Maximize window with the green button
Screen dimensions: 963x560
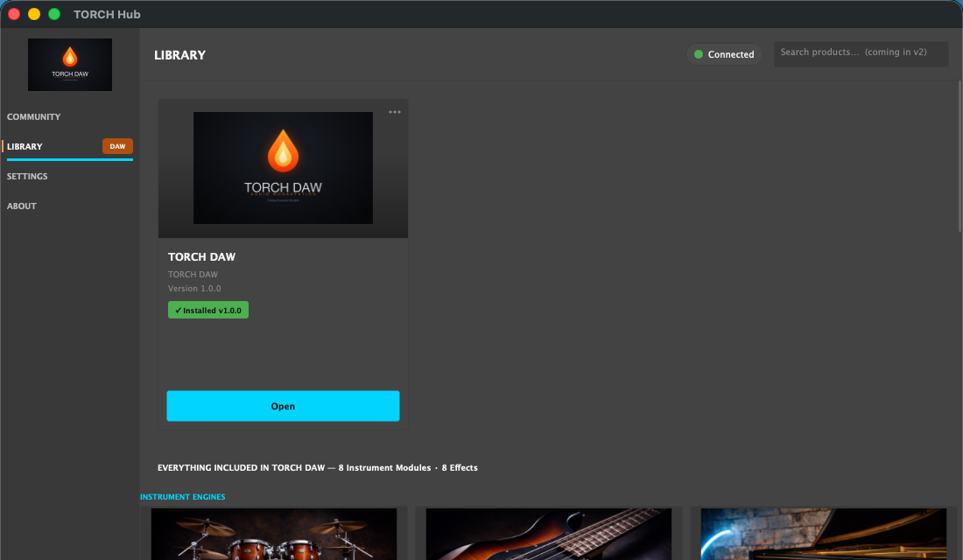click(x=54, y=14)
